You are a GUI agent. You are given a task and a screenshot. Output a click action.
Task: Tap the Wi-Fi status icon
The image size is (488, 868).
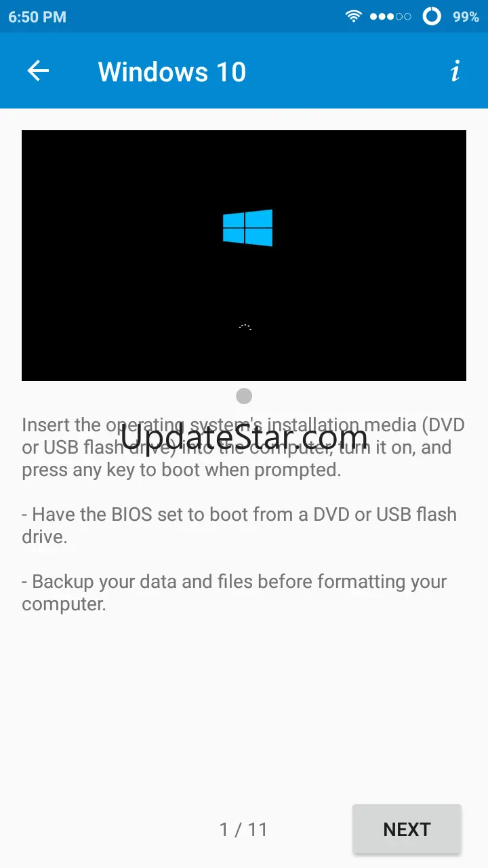pyautogui.click(x=353, y=16)
